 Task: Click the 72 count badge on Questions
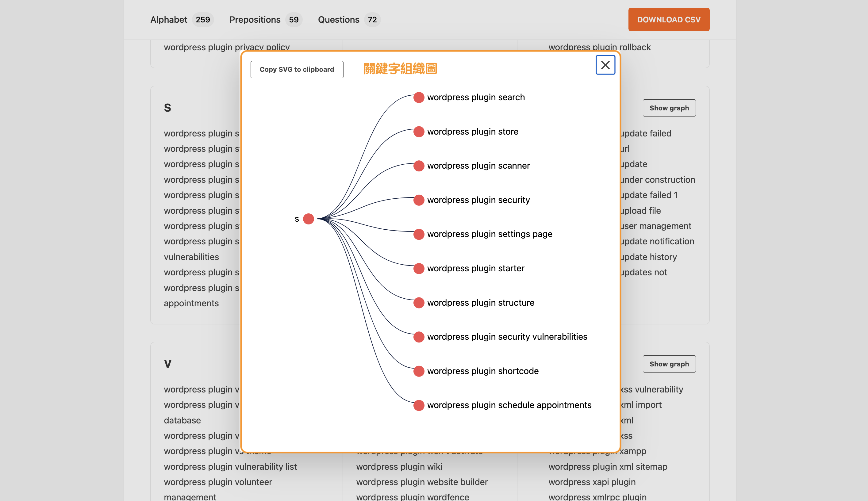click(x=372, y=20)
